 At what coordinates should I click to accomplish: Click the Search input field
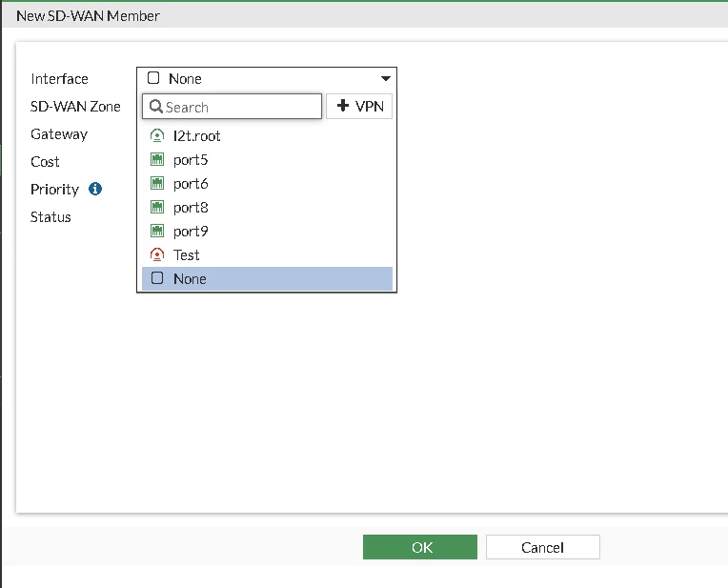232,107
